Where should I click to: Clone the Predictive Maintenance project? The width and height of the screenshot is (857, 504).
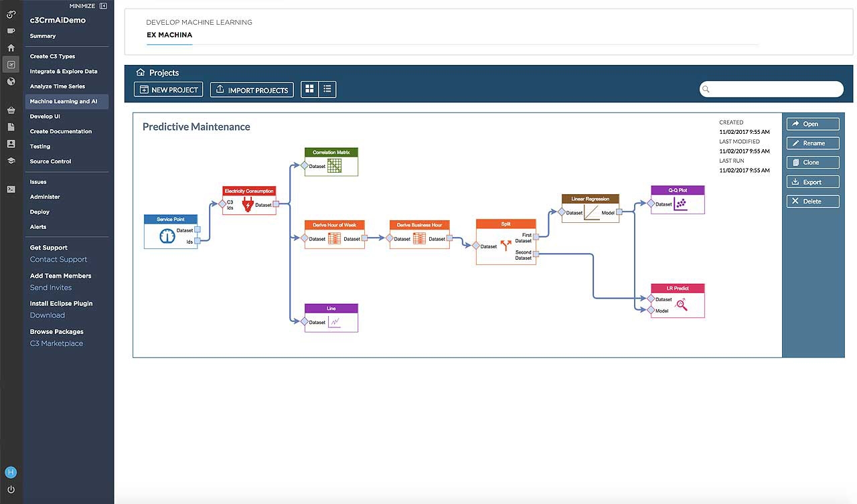[813, 162]
